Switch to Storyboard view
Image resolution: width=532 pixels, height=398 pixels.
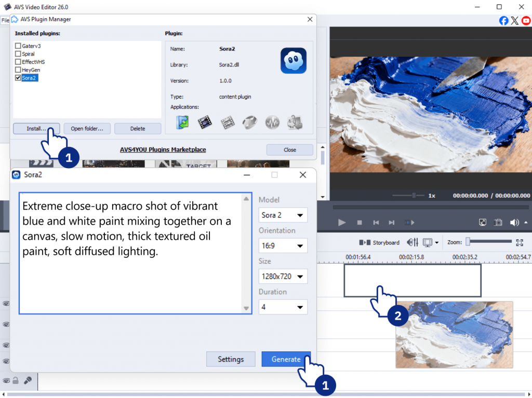click(x=379, y=242)
